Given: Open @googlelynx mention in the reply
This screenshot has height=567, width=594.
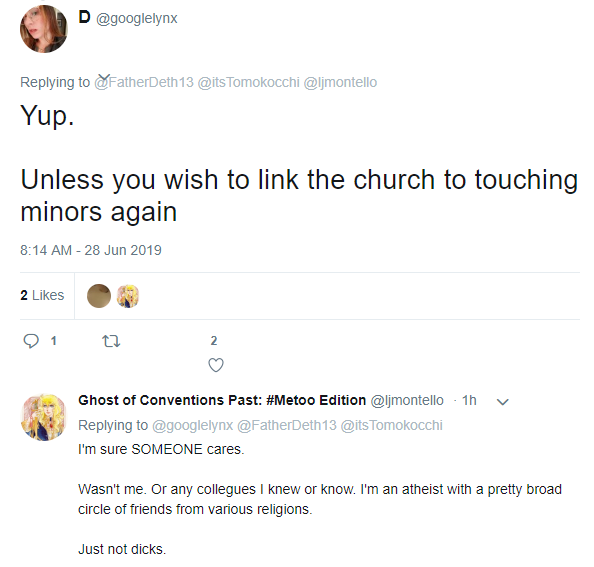Looking at the screenshot, I should coord(192,425).
